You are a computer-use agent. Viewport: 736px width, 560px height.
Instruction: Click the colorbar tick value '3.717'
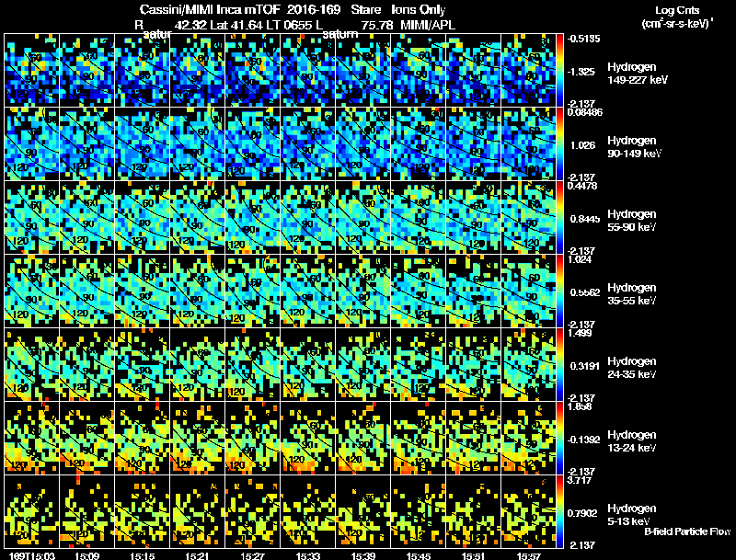580,480
